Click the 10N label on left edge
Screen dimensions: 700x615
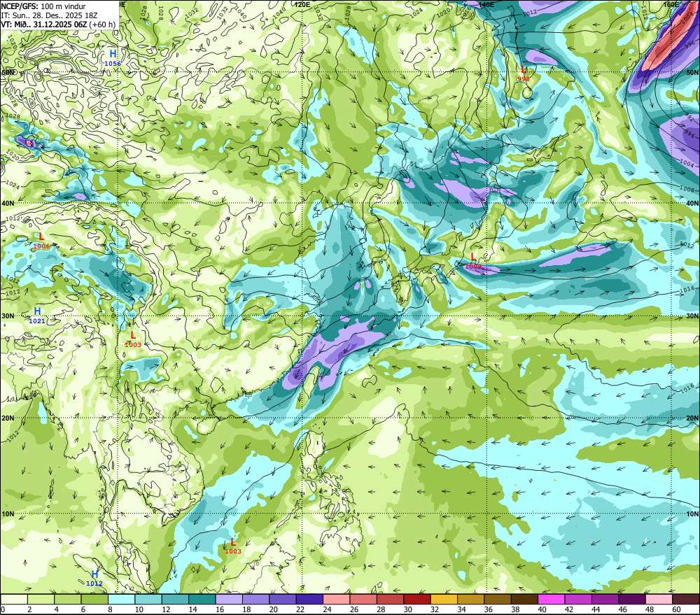click(x=8, y=514)
